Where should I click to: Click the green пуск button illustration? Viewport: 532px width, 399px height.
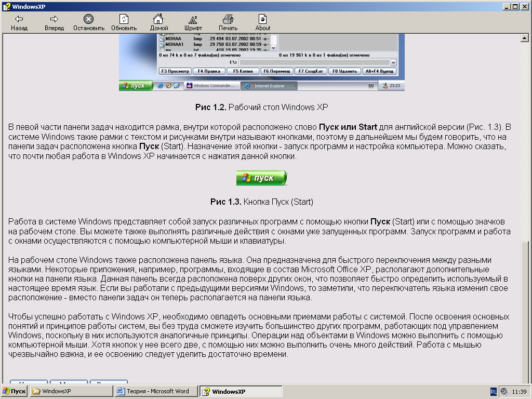tap(262, 178)
